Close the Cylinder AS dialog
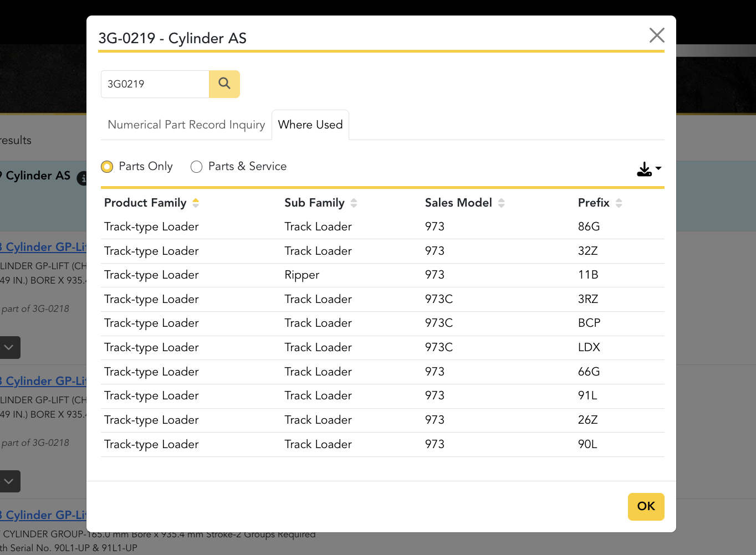 [656, 35]
